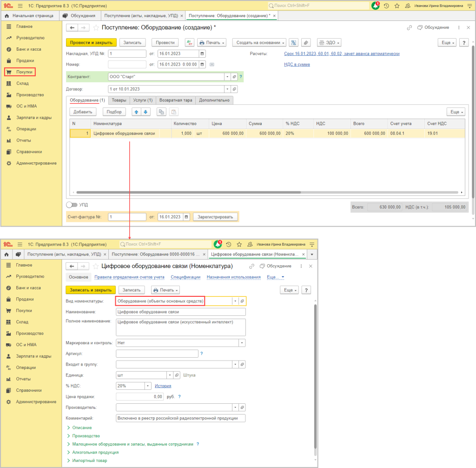Expand the Создать на основании dropdown
Screen dimensions: 476x468
click(x=259, y=42)
